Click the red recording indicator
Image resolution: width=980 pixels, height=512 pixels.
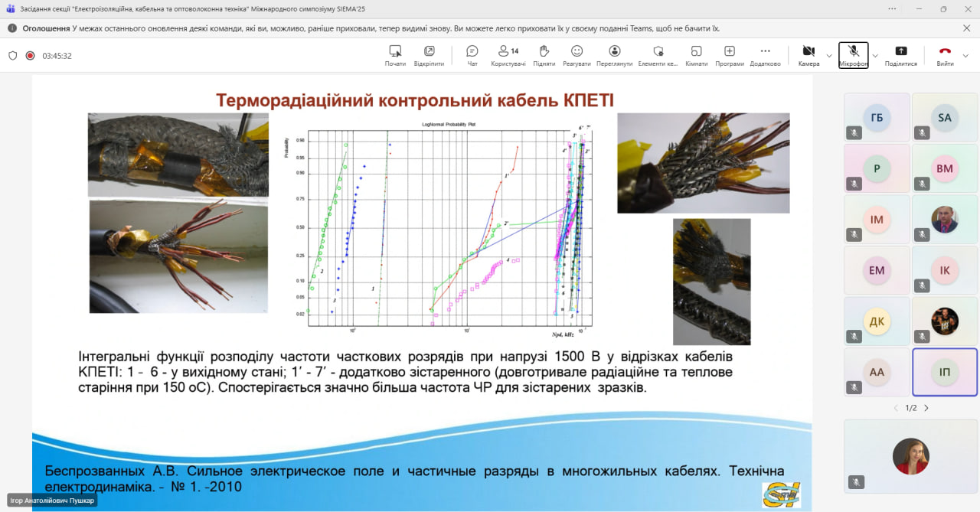click(30, 56)
